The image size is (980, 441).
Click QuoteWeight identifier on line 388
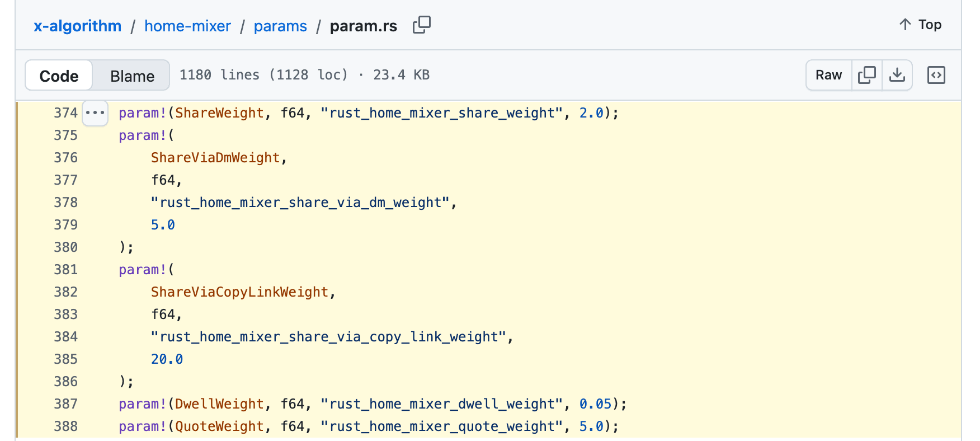219,426
